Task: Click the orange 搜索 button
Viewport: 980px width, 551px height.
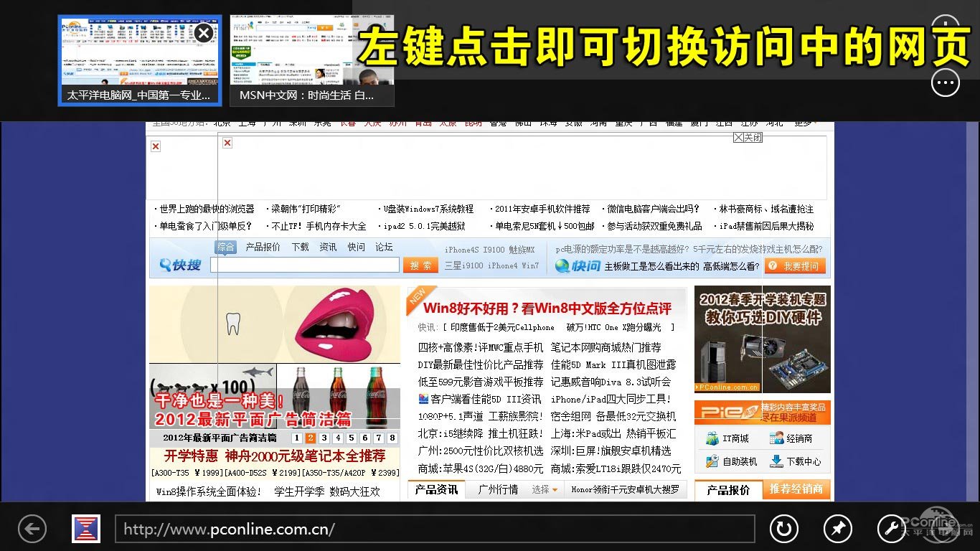Action: click(x=420, y=265)
